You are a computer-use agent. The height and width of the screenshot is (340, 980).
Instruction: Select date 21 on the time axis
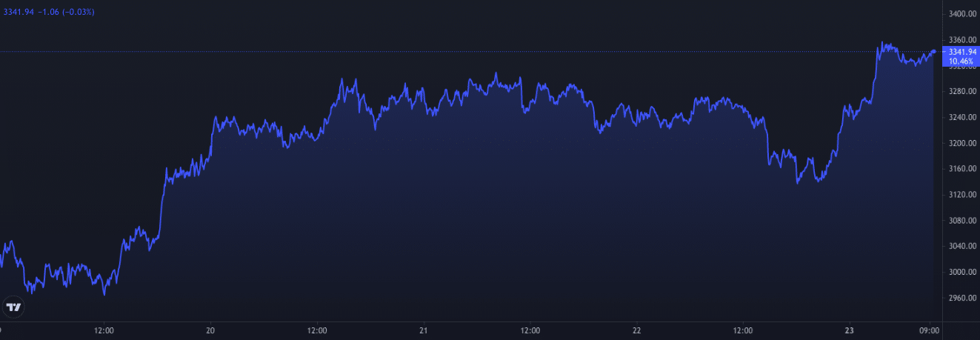[x=424, y=330]
